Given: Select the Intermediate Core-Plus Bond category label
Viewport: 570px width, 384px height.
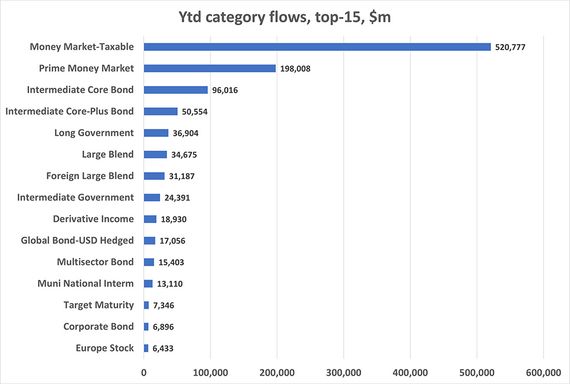Looking at the screenshot, I should coord(69,111).
